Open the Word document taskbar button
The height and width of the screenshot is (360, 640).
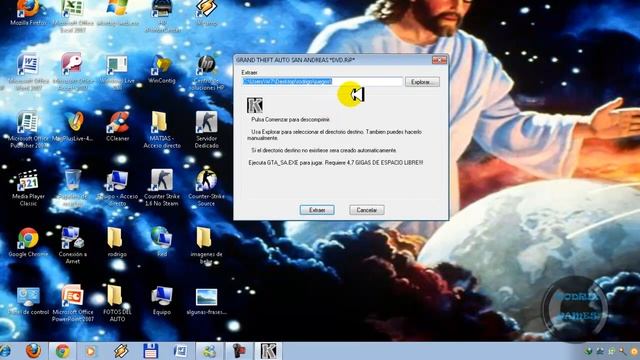[180, 351]
